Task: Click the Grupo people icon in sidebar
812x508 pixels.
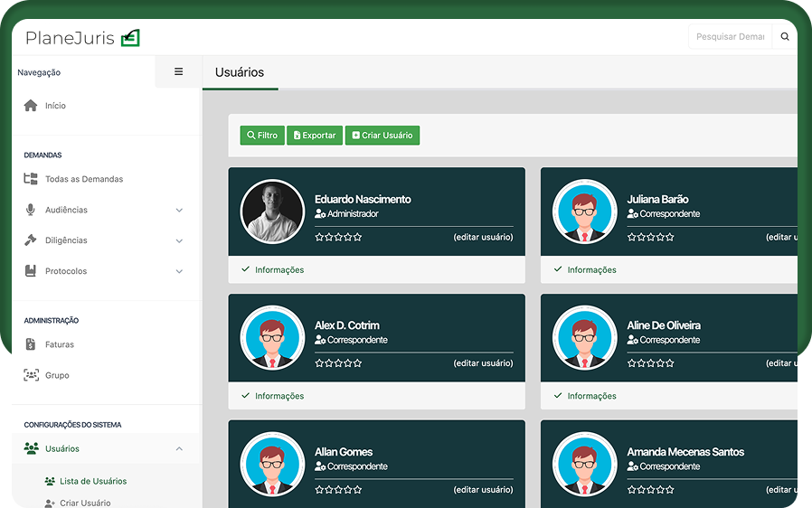Action: (x=31, y=375)
